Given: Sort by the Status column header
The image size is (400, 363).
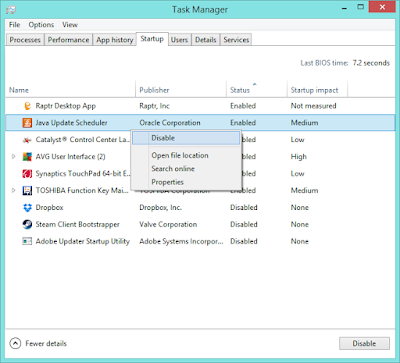Looking at the screenshot, I should click(257, 90).
